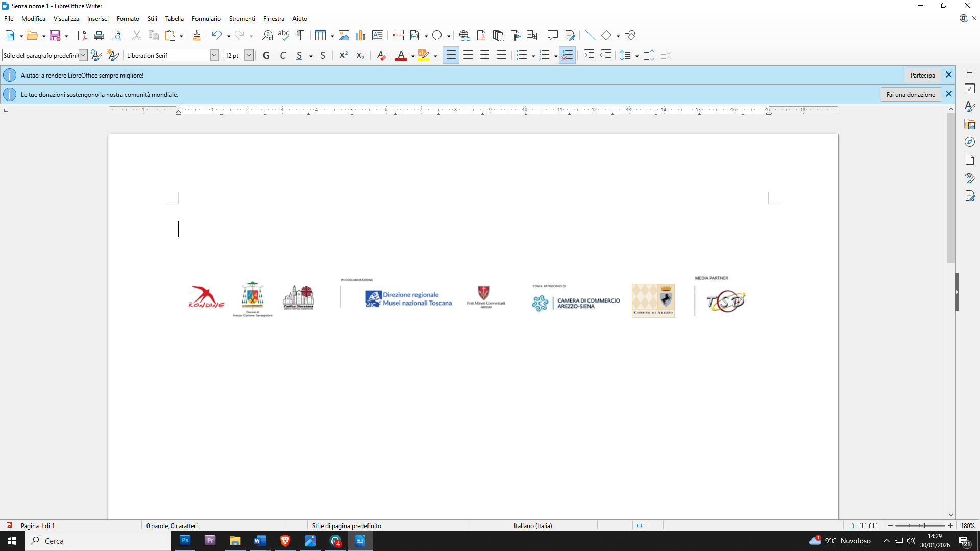Image resolution: width=980 pixels, height=551 pixels.
Task: Open the Gallery sidebar panel icon
Action: 970,124
